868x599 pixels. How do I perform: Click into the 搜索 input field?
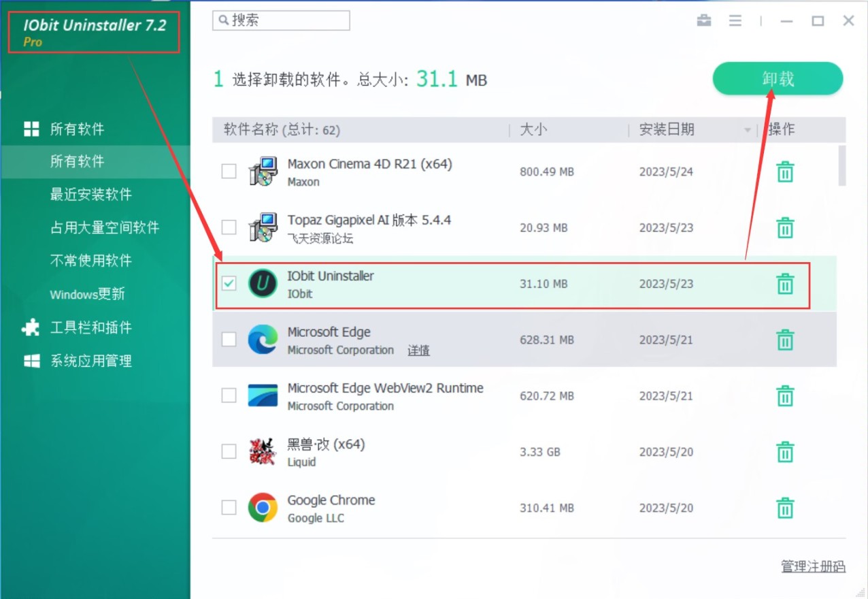tap(281, 20)
